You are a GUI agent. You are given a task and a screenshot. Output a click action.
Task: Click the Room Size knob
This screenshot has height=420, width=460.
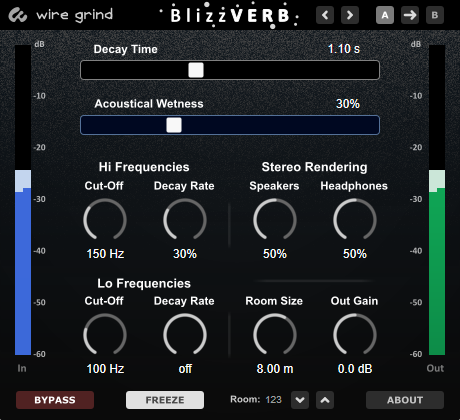tap(275, 335)
